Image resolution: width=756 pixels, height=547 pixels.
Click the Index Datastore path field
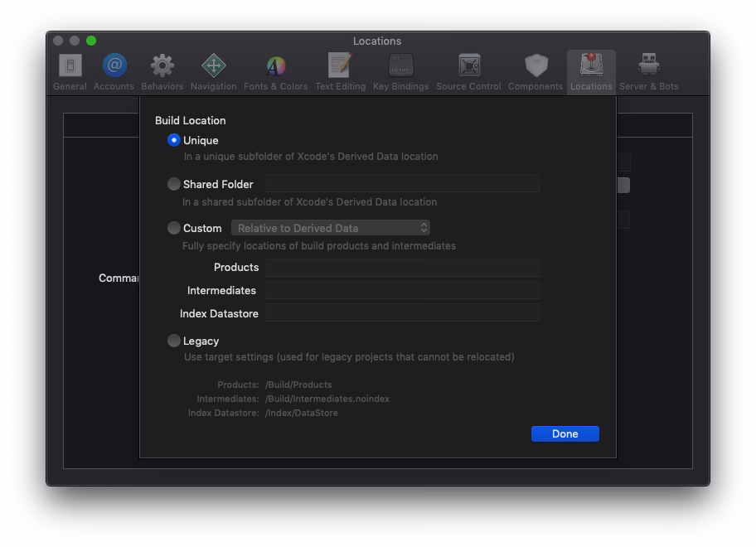[403, 313]
